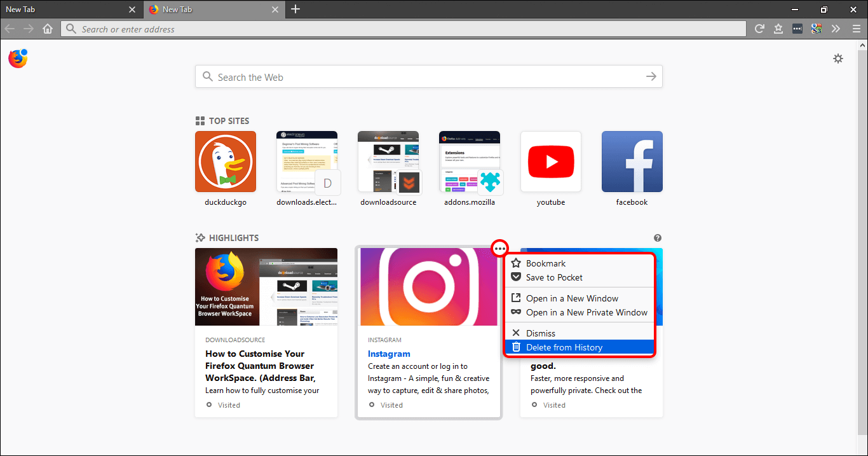Reload the page with the refresh icon
Viewport: 868px width, 456px height.
pyautogui.click(x=759, y=29)
